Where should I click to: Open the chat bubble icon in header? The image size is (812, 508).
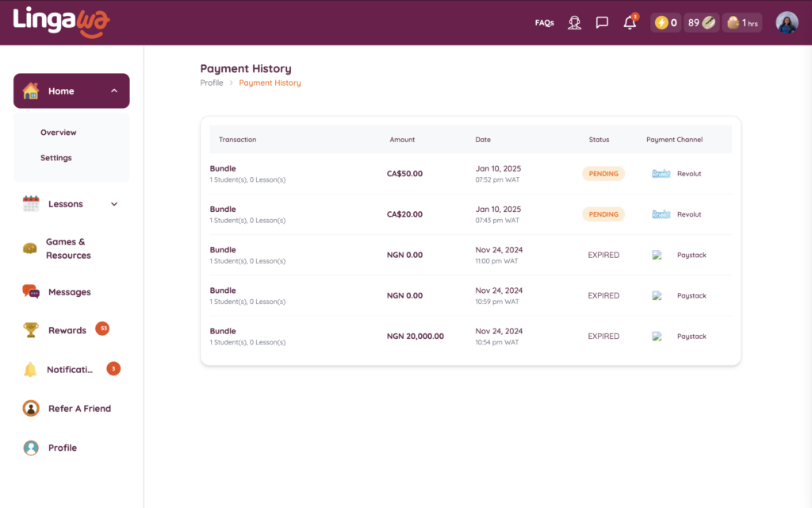point(602,23)
